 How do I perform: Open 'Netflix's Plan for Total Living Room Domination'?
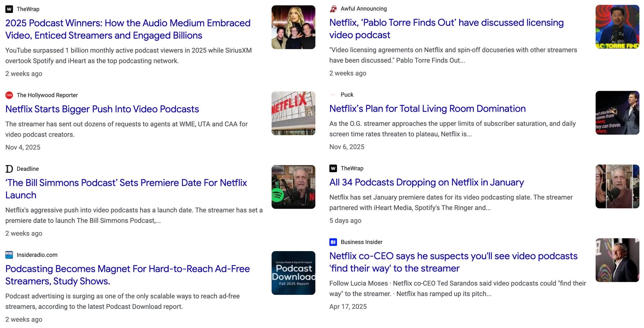point(427,109)
